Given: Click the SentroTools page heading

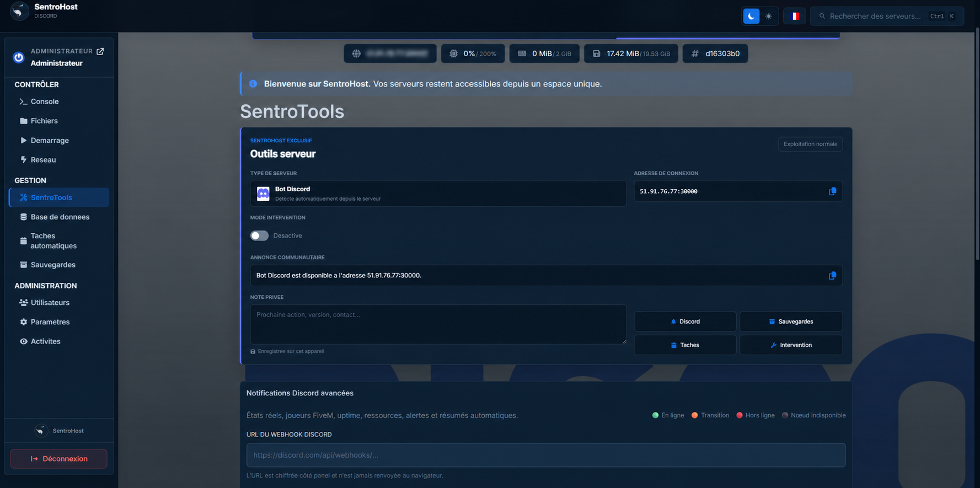Looking at the screenshot, I should (292, 111).
